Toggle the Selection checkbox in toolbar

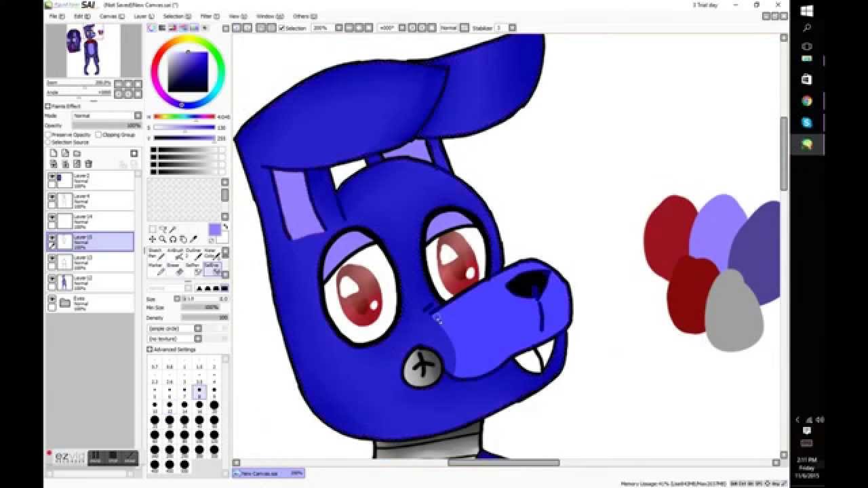tap(281, 28)
